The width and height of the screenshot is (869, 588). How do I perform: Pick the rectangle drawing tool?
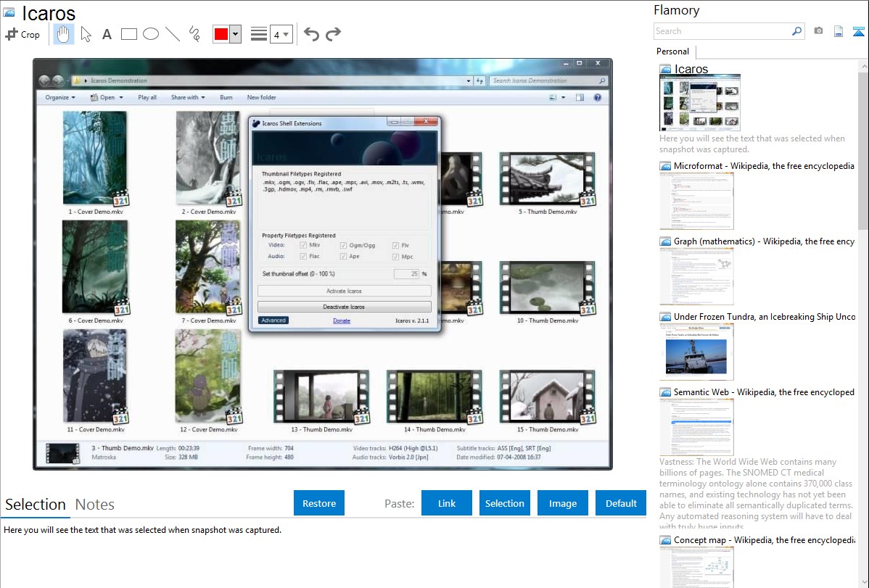128,34
